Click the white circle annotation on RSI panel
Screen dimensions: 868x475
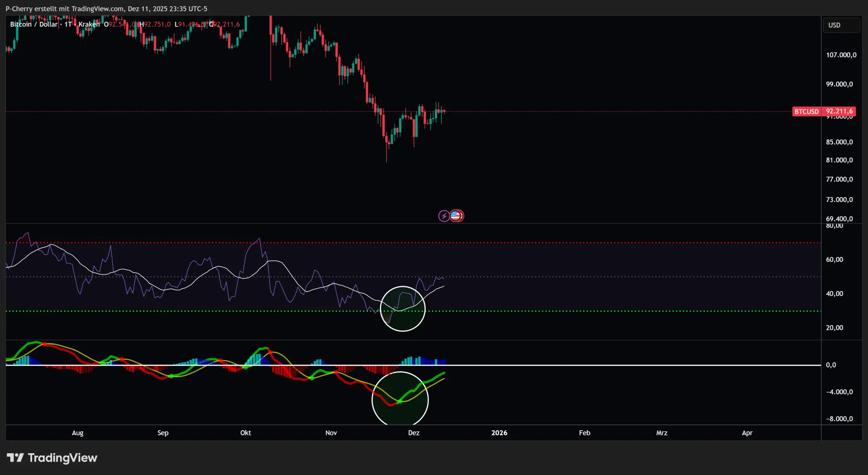pos(403,308)
